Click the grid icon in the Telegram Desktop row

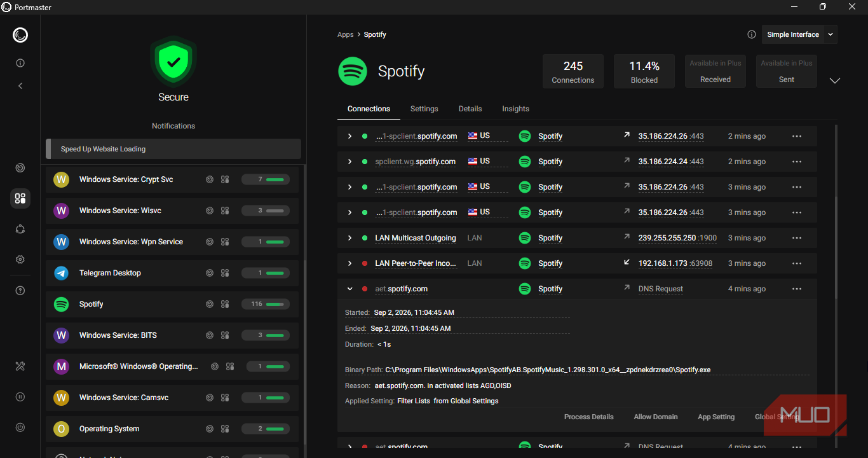tap(225, 273)
